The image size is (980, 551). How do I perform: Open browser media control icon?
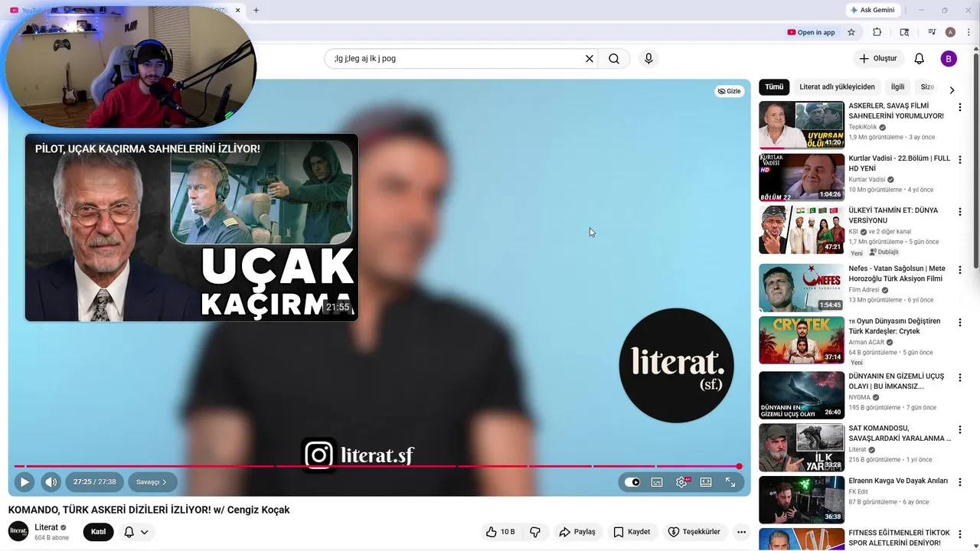(x=932, y=32)
